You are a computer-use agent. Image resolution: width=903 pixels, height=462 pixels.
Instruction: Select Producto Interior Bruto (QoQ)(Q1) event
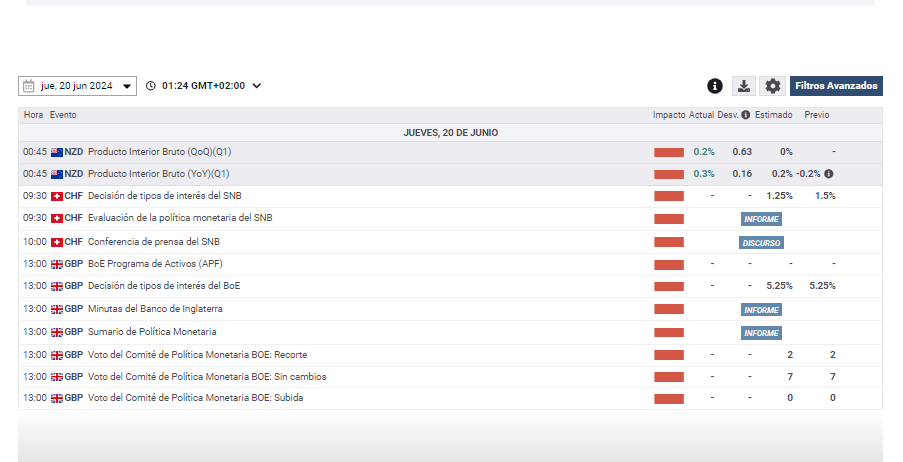(159, 152)
